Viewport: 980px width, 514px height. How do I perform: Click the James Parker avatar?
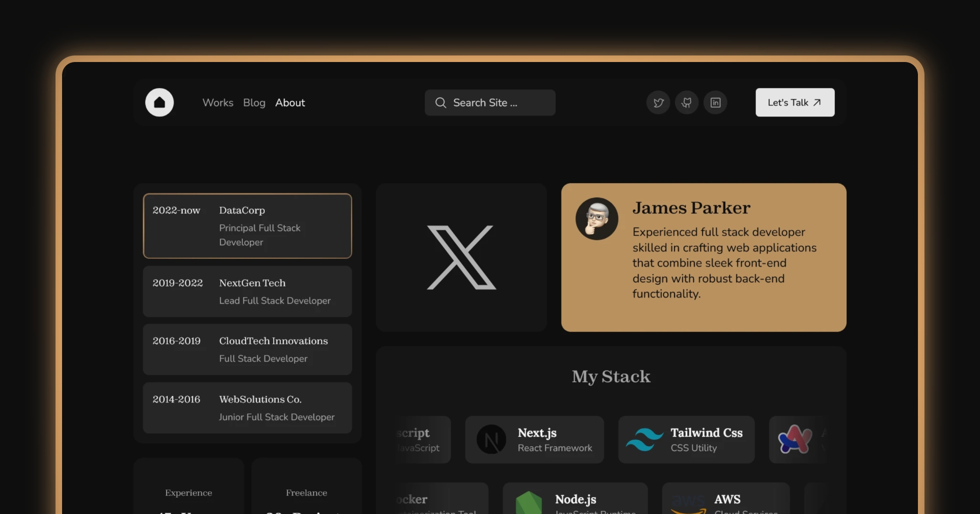tap(597, 219)
